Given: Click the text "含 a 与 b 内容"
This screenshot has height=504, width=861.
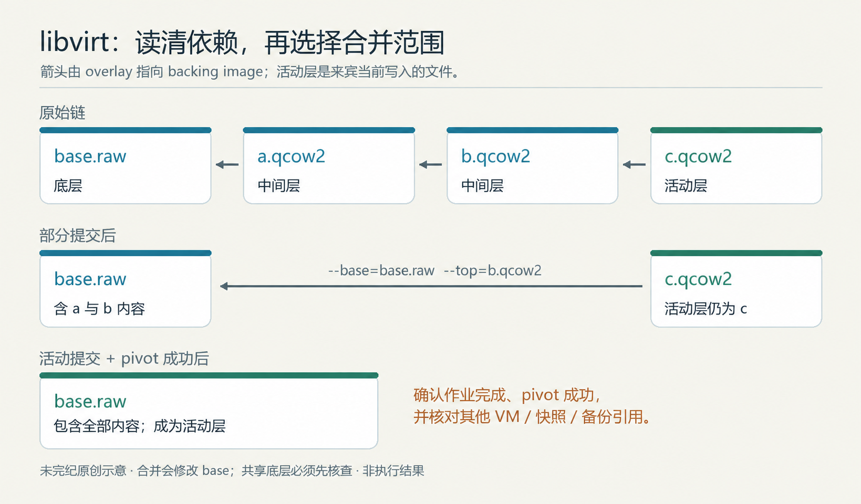Looking at the screenshot, I should (x=99, y=308).
